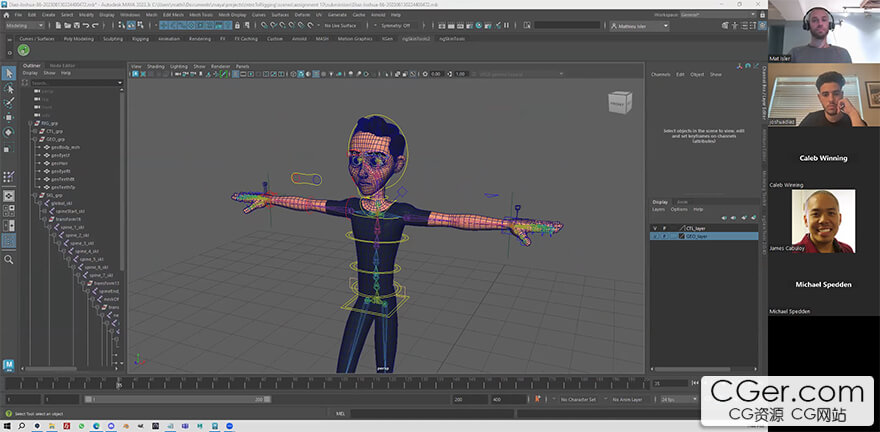Open the search magnifier in left sidebar

(x=9, y=259)
